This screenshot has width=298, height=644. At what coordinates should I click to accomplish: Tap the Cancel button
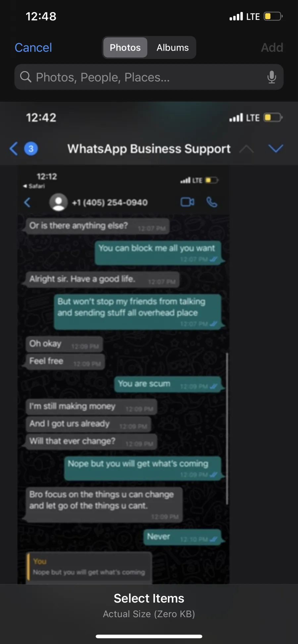pos(33,48)
